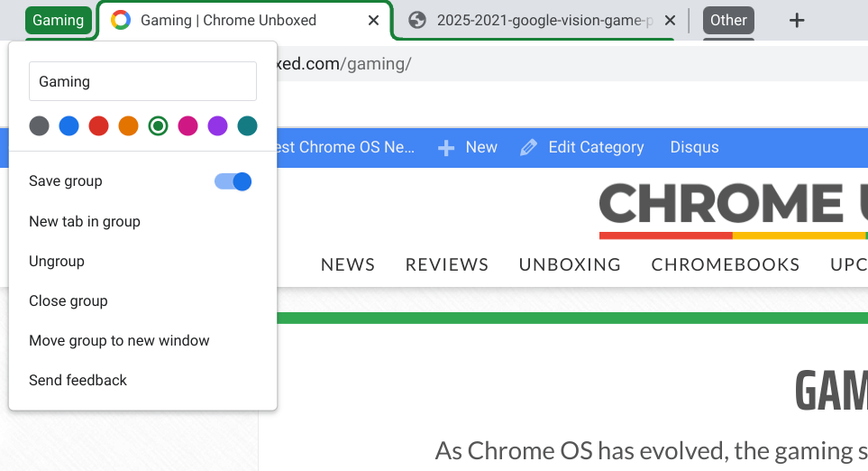
Task: Choose the orange group color
Action: [x=128, y=125]
